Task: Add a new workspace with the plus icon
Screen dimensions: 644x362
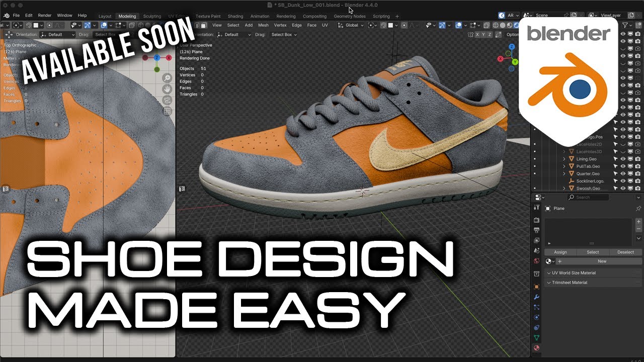Action: pos(397,16)
